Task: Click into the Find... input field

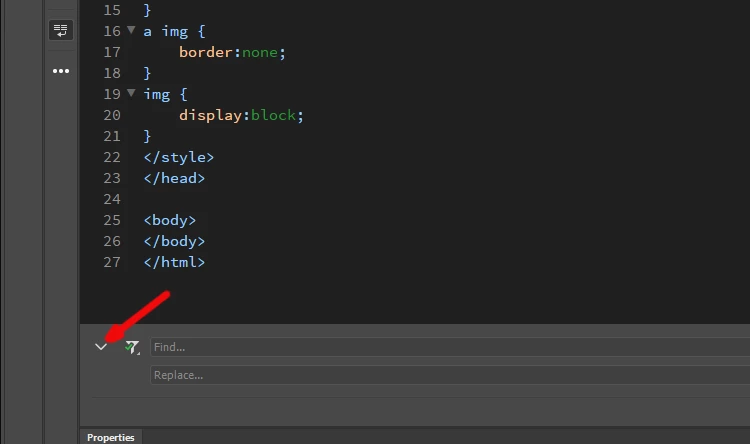Action: 450,347
